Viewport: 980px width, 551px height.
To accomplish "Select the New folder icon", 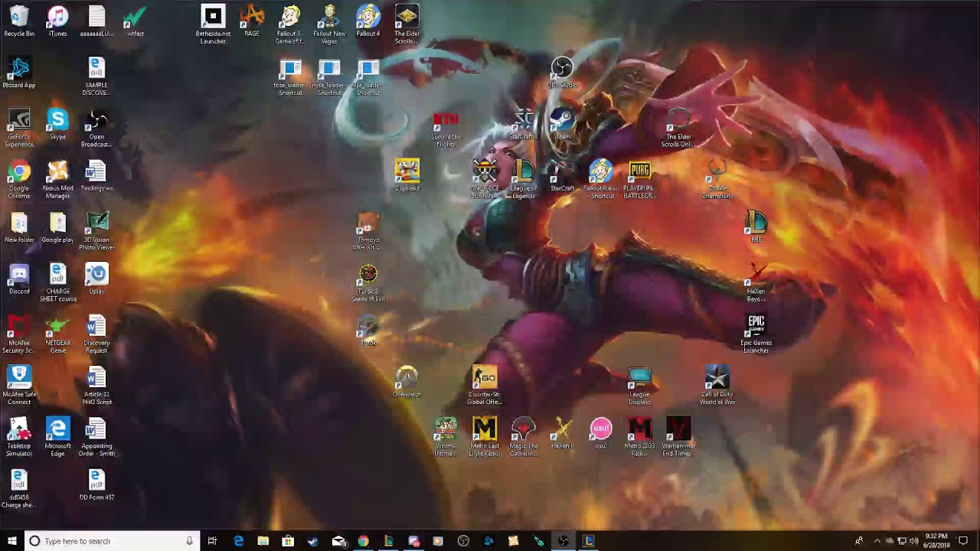I will (19, 227).
